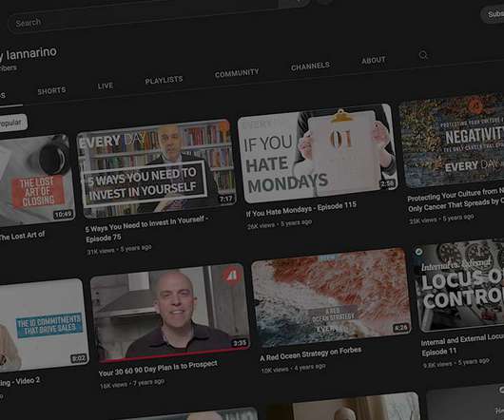
Task: Click '25K views · 5 years ago' text
Action: (441, 219)
